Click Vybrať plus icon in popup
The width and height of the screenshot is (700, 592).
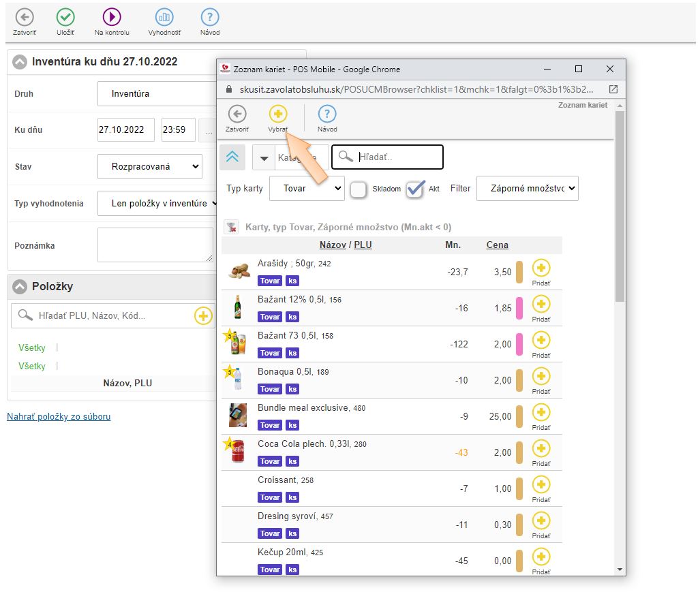(278, 114)
